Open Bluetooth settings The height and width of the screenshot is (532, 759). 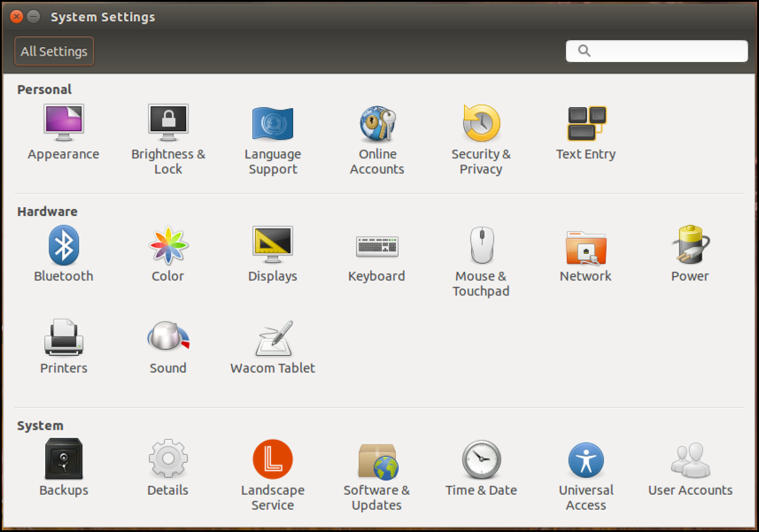[x=63, y=255]
